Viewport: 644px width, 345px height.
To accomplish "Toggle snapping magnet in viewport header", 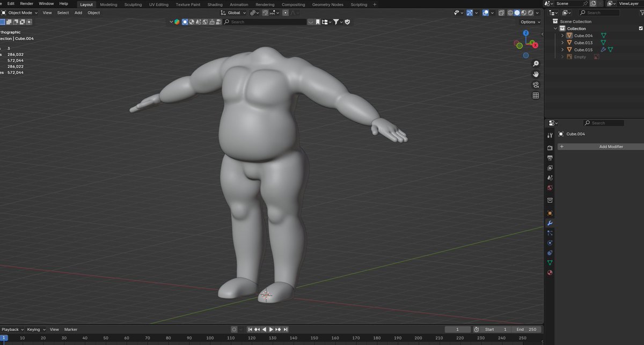I will [266, 12].
